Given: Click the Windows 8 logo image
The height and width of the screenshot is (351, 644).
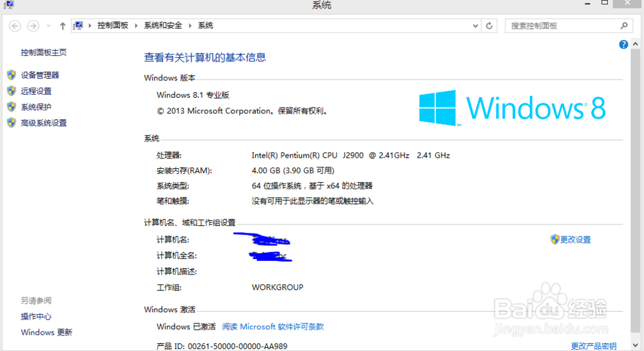Looking at the screenshot, I should pos(512,108).
